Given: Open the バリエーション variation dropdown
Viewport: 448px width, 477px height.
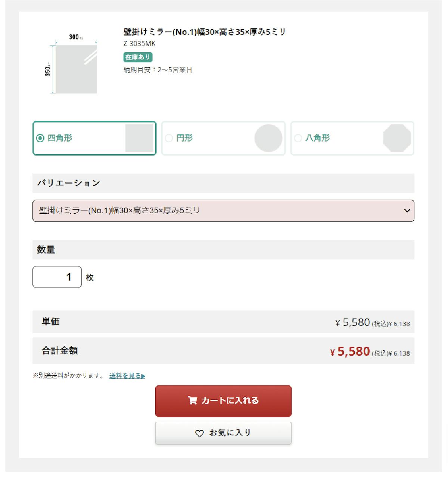Looking at the screenshot, I should [x=223, y=211].
